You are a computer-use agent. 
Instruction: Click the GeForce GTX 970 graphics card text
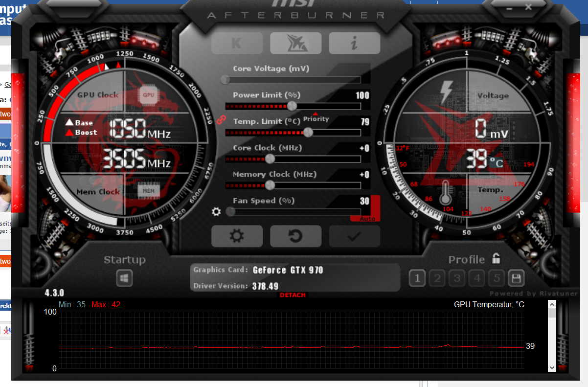click(x=288, y=270)
